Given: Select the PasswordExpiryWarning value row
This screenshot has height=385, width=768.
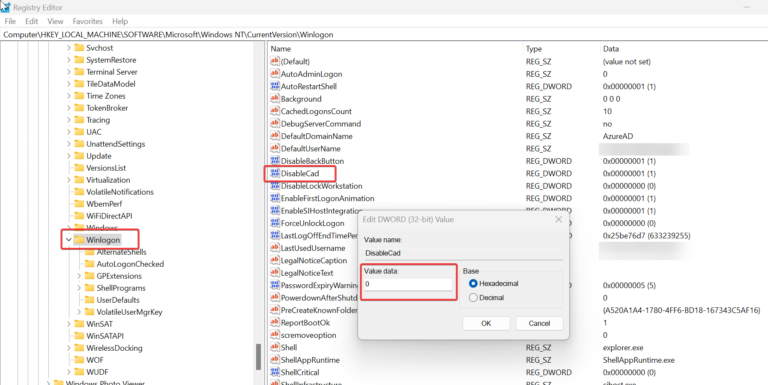Looking at the screenshot, I should point(320,285).
